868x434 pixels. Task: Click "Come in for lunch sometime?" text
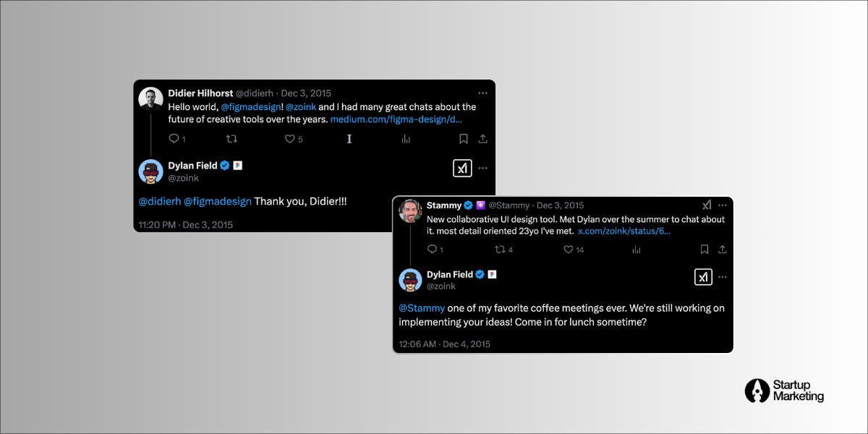(x=581, y=323)
